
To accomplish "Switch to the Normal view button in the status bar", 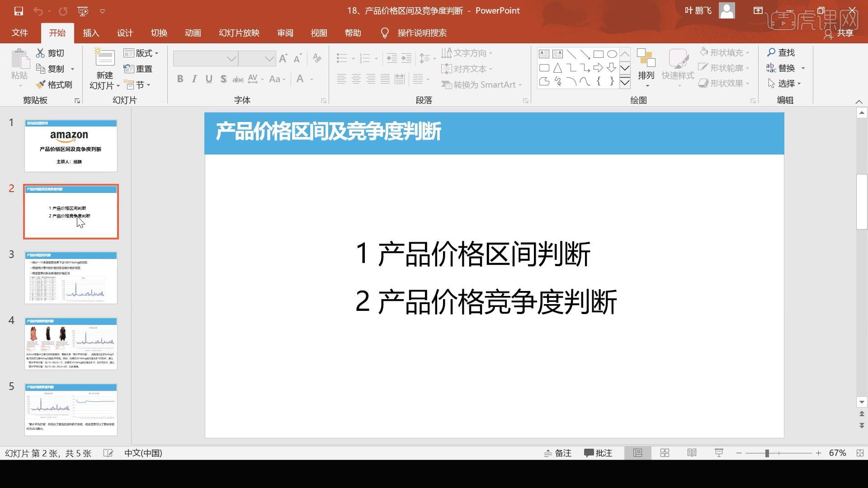I will point(637,453).
